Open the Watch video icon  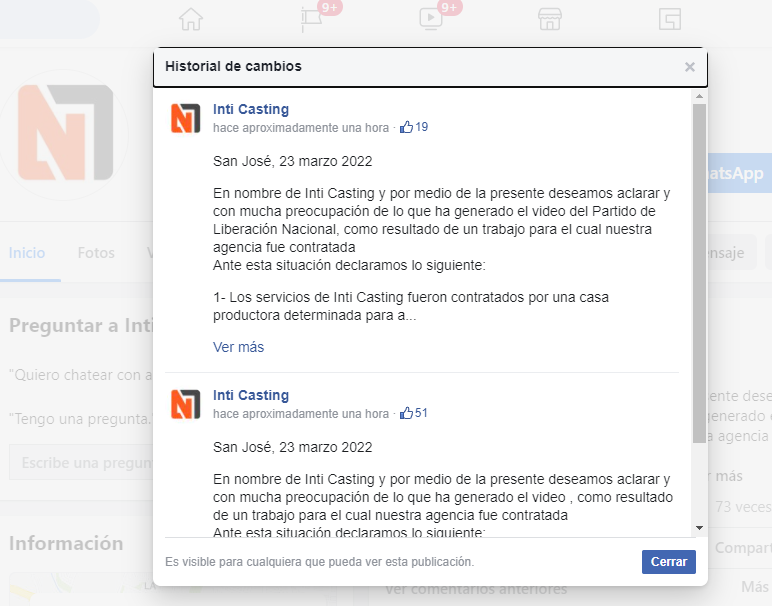(430, 20)
